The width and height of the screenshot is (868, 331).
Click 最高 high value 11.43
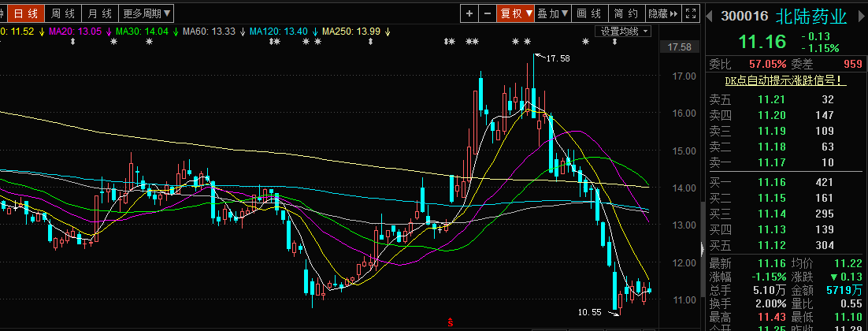tap(772, 317)
